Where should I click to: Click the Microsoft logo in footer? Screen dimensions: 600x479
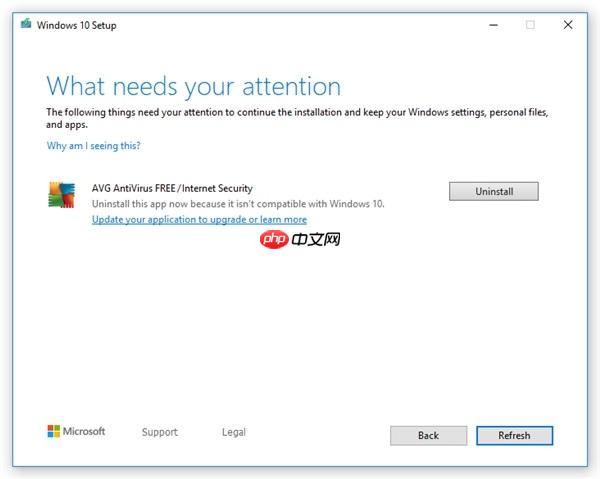[x=76, y=431]
